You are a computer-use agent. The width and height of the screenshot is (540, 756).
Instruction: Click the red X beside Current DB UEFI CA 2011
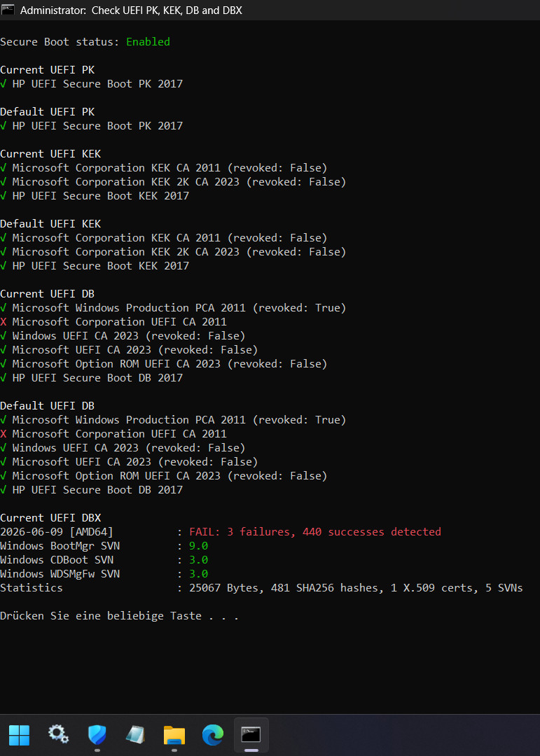pos(4,321)
